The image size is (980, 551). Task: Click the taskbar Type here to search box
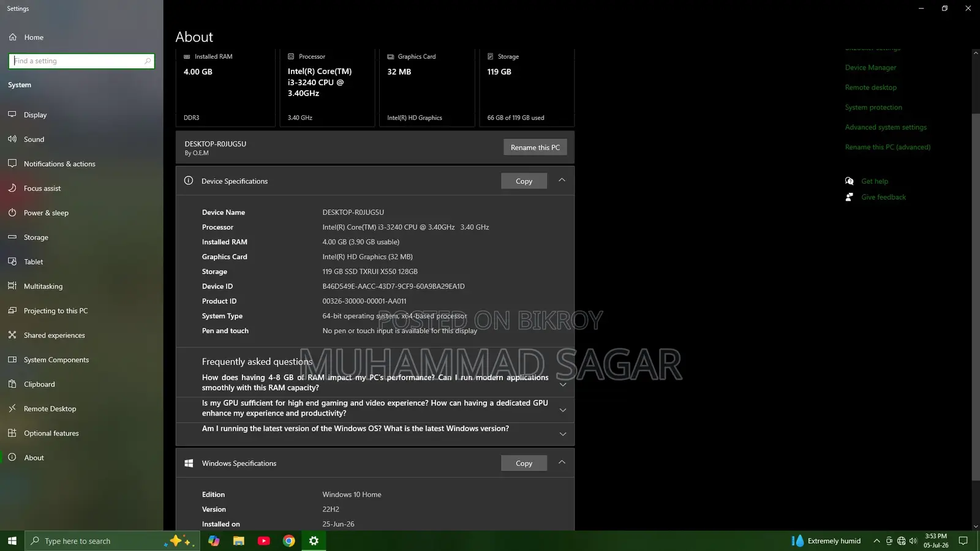pyautogui.click(x=112, y=541)
